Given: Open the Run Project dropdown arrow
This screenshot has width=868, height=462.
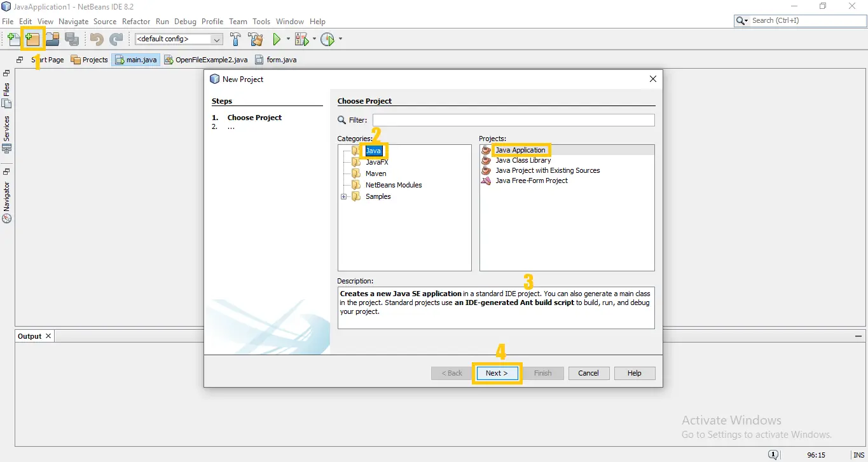Looking at the screenshot, I should [287, 39].
